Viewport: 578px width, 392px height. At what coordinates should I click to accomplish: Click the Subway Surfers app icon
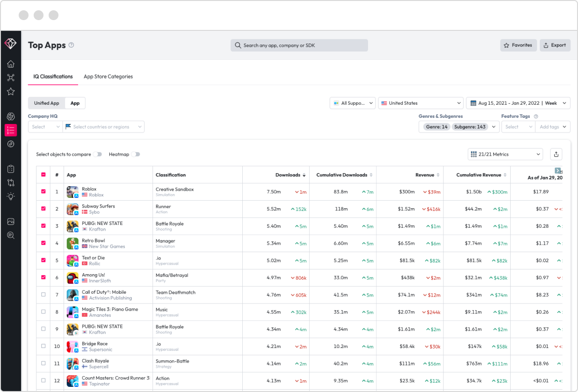(72, 209)
